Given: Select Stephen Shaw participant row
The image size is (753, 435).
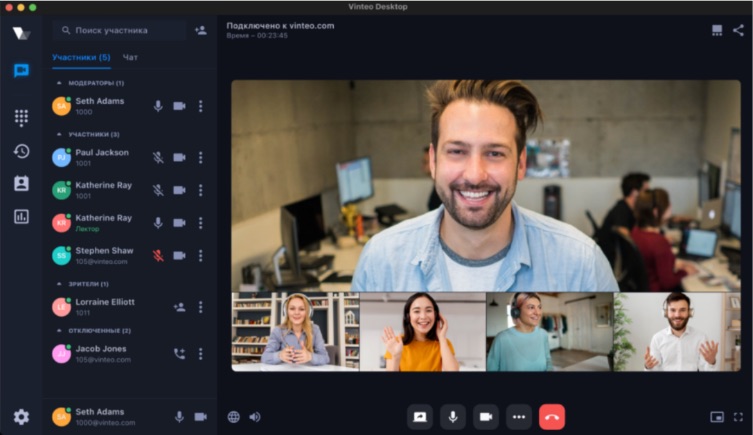Looking at the screenshot, I should coord(130,255).
